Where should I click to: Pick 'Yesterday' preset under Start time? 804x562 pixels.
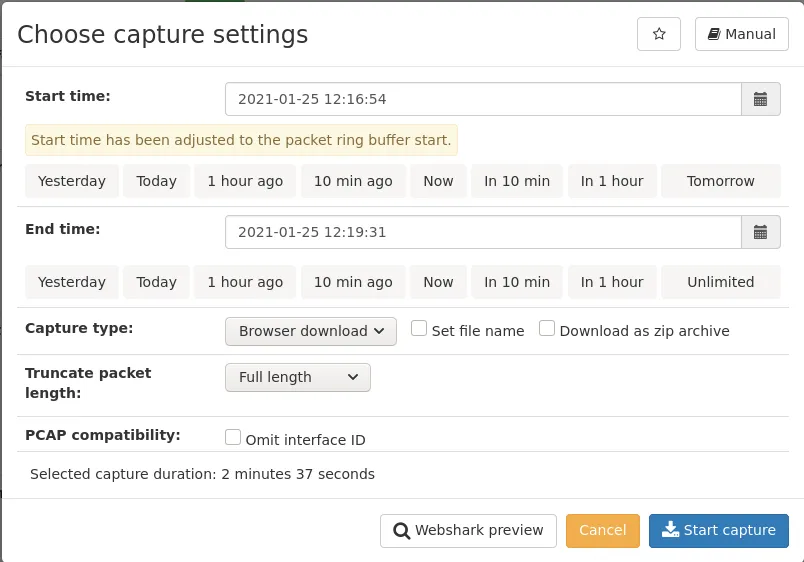coord(72,181)
